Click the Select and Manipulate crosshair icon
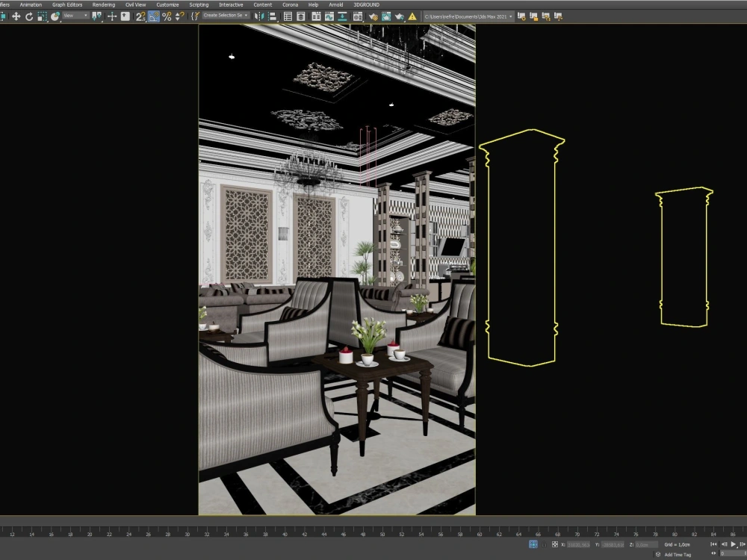 [112, 16]
